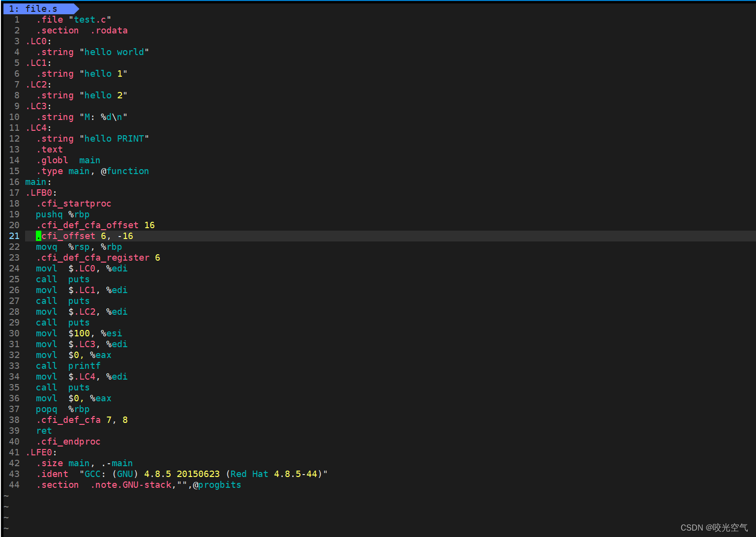Click the "hello 2" string line

click(x=82, y=95)
